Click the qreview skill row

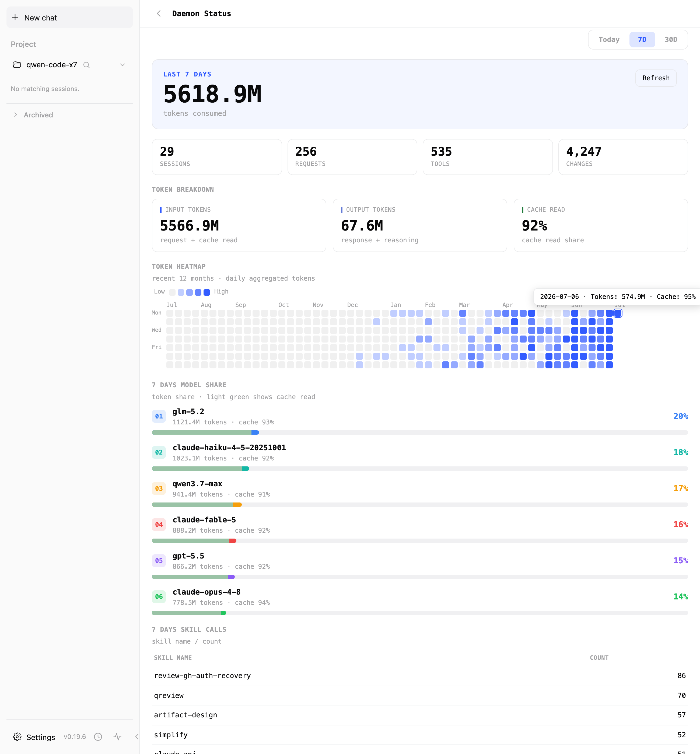(420, 696)
